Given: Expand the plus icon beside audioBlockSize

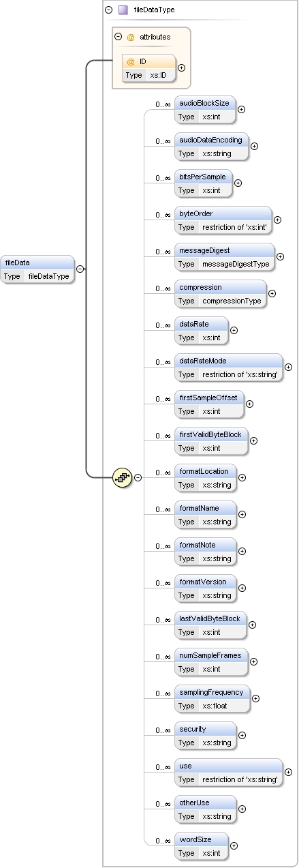Looking at the screenshot, I should coord(241,109).
